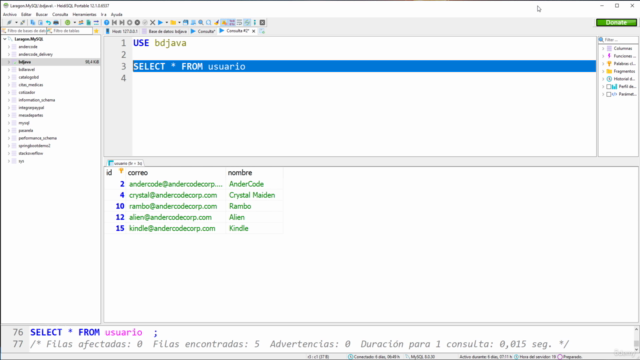Viewport: 640px width, 360px height.
Task: Expand the bdjava database node
Action: point(9,62)
